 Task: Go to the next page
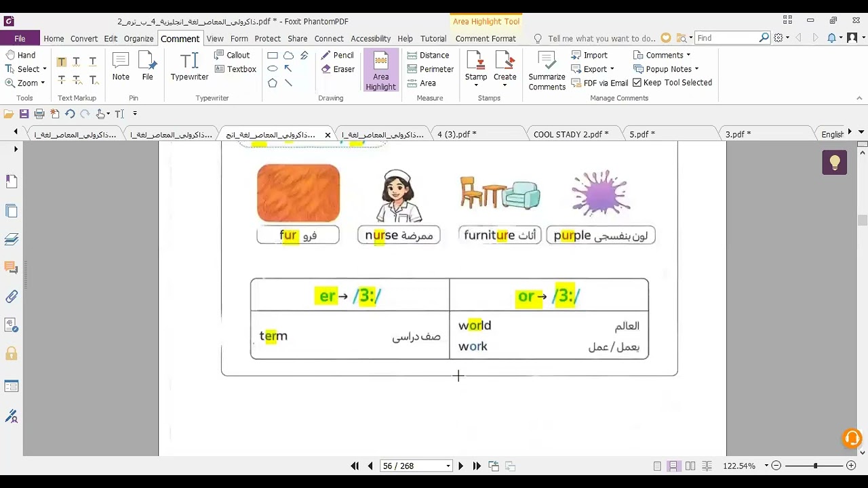click(x=460, y=466)
